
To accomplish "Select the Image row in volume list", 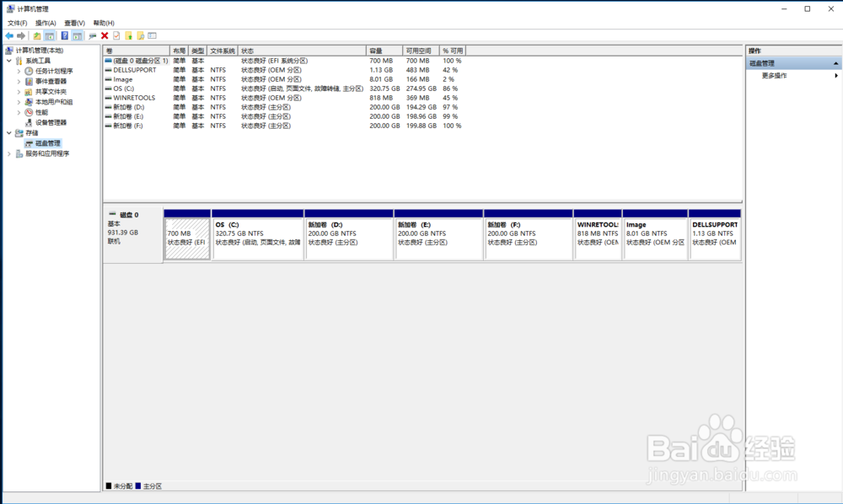I will [283, 79].
